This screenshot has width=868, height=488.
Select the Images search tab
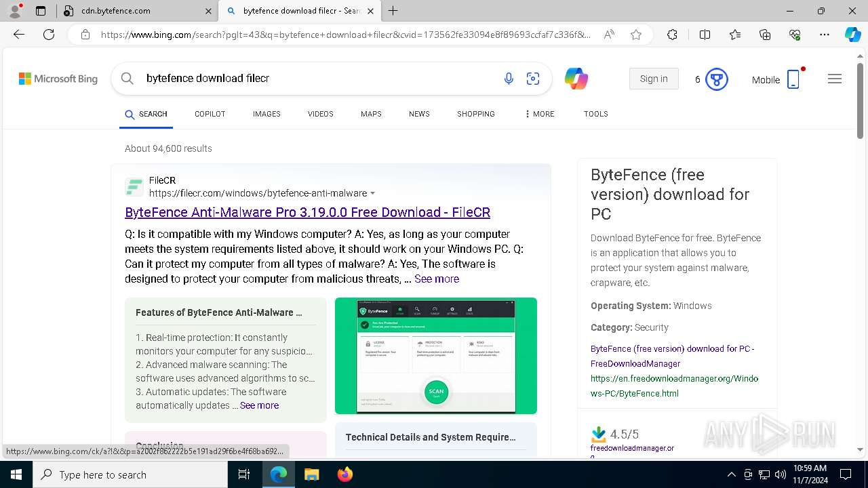267,114
